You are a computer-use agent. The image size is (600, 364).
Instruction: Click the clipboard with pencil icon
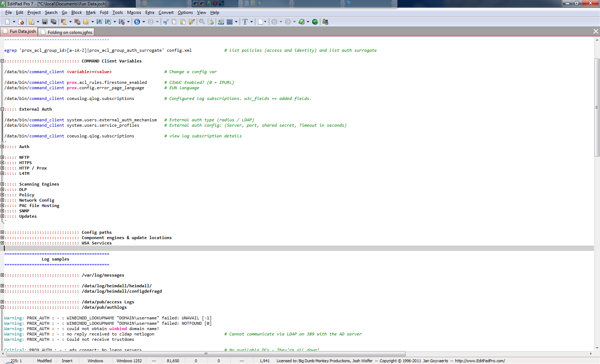(192, 22)
